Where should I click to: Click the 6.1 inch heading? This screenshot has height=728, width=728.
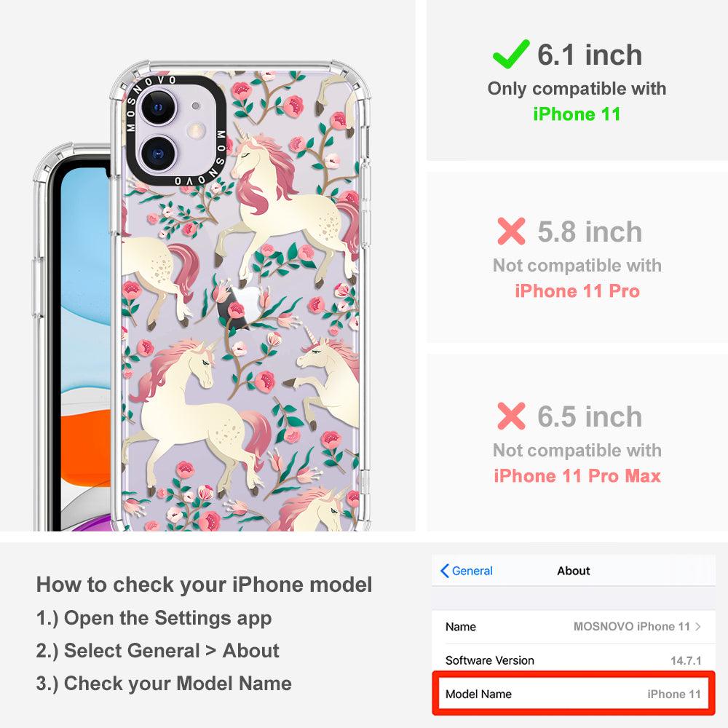click(590, 55)
